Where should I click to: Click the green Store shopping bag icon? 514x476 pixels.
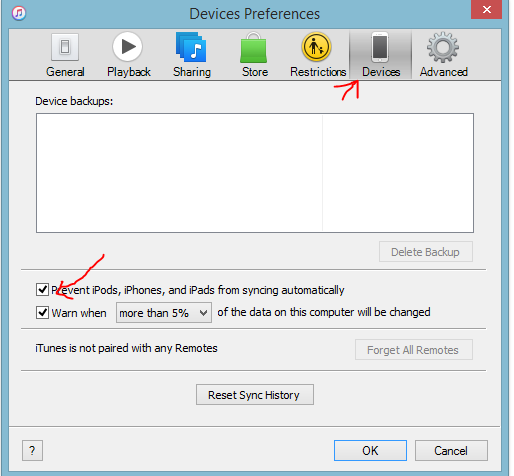point(254,47)
